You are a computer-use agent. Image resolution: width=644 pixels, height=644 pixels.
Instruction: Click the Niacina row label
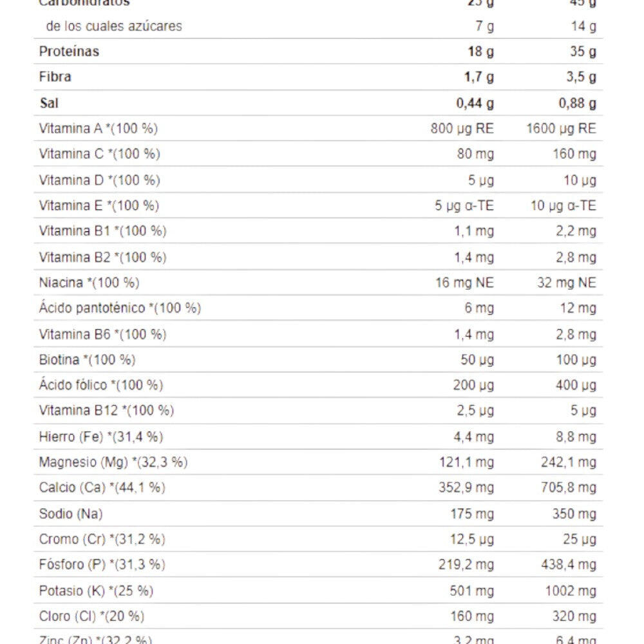click(89, 283)
